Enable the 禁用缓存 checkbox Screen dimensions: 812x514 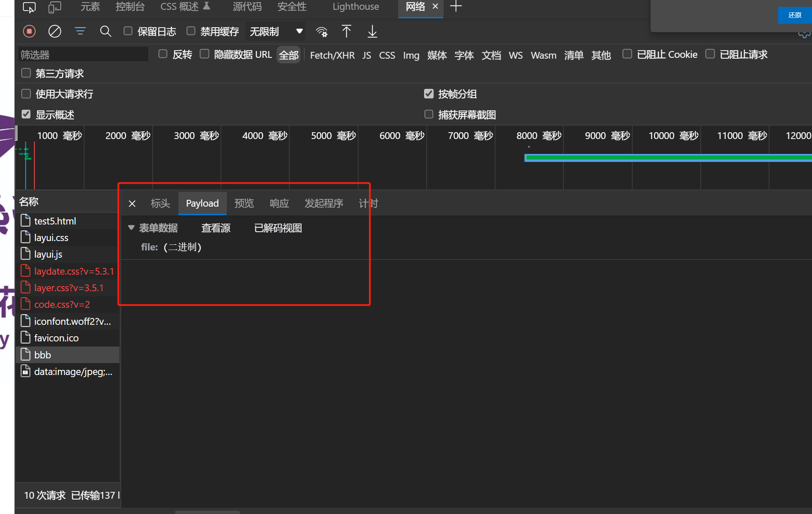click(191, 31)
